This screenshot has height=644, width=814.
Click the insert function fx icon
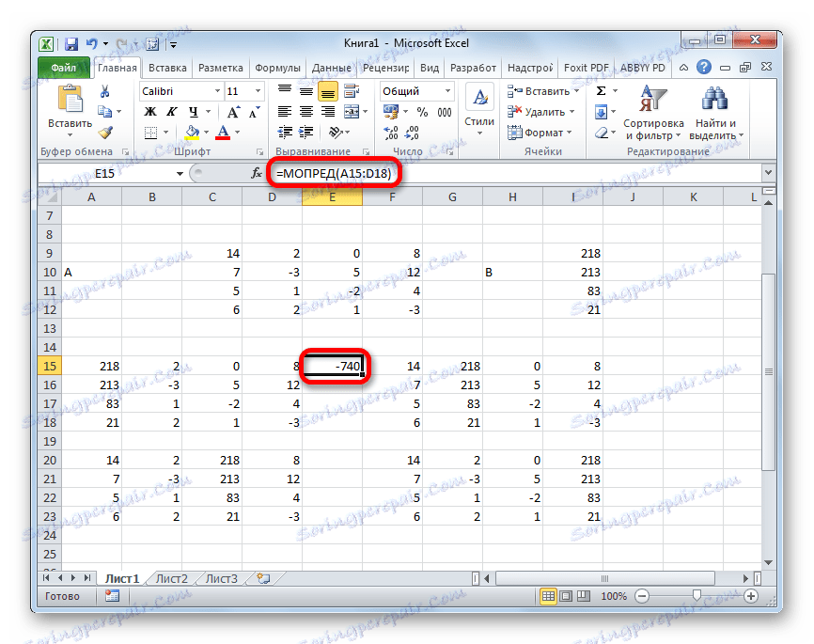point(257,173)
